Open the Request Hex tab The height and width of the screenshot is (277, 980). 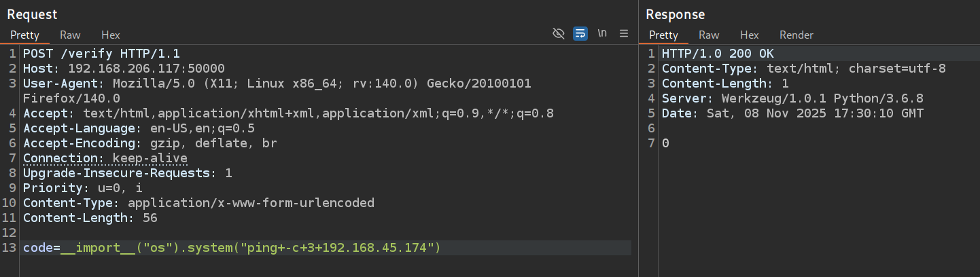pos(110,35)
